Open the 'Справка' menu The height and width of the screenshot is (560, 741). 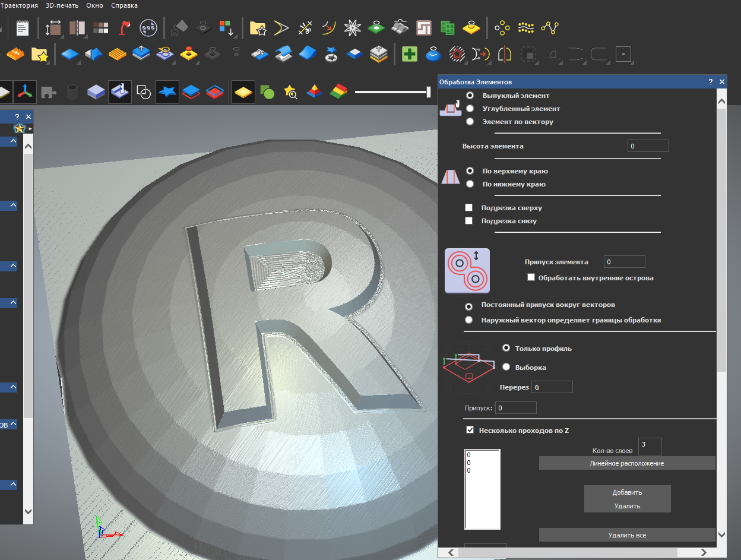(125, 5)
